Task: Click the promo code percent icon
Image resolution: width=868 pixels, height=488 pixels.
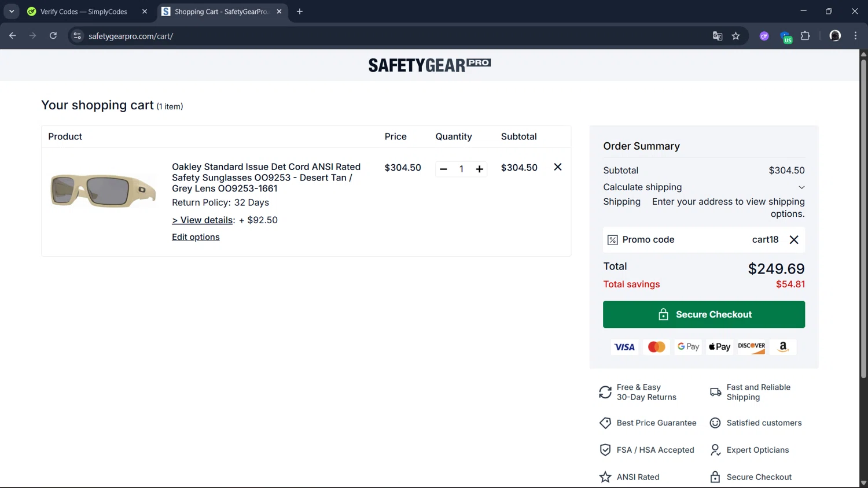Action: pos(612,240)
